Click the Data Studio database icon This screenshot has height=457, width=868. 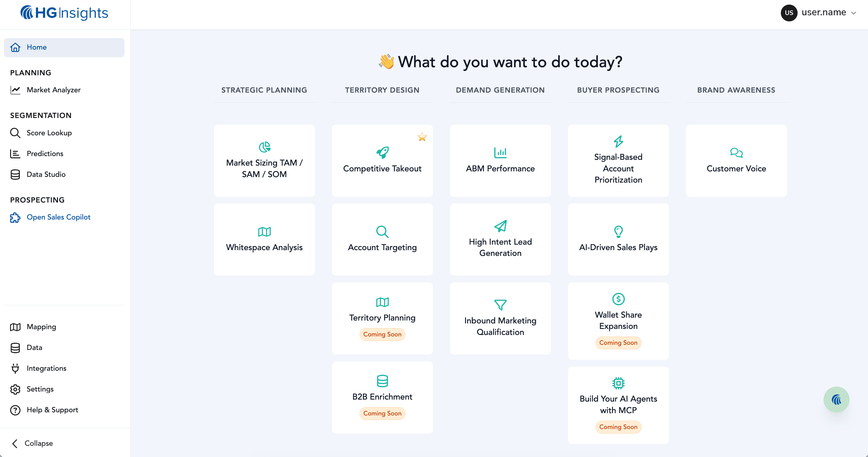pos(16,175)
